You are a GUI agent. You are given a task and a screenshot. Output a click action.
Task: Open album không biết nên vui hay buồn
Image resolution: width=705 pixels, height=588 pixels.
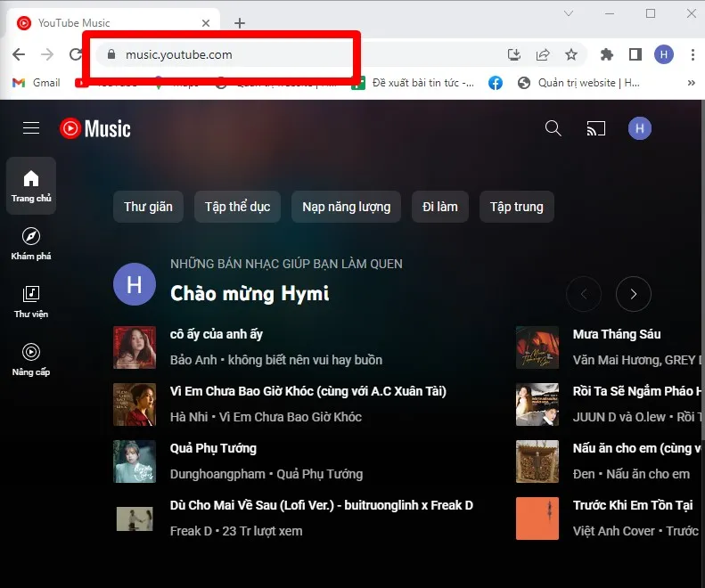click(x=305, y=360)
